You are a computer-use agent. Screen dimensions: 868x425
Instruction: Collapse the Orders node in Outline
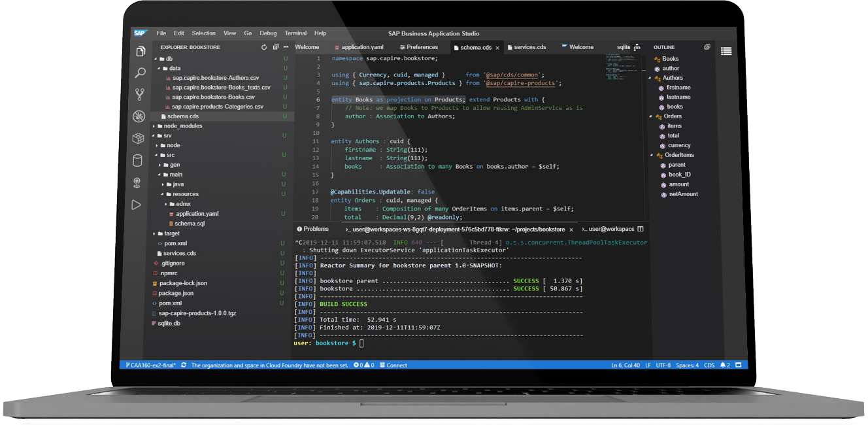pyautogui.click(x=650, y=116)
